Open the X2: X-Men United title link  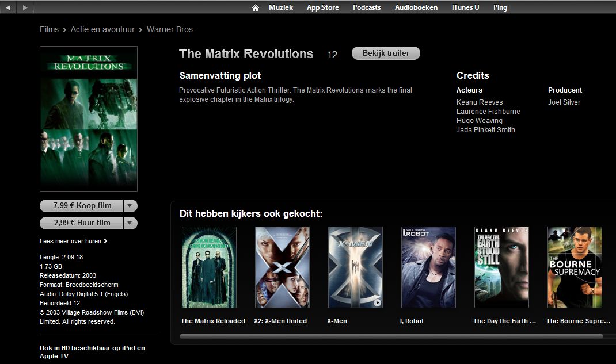click(280, 321)
